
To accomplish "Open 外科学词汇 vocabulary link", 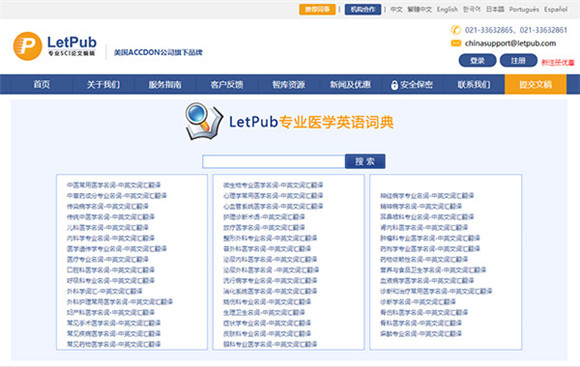I will (105, 291).
